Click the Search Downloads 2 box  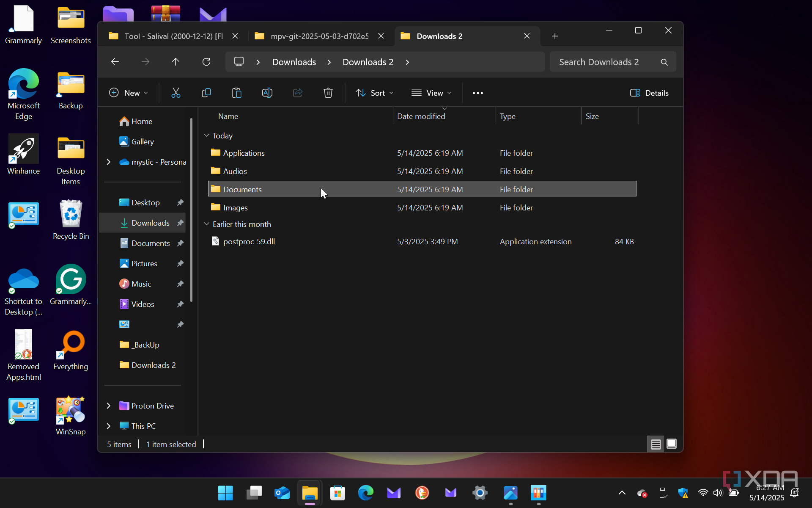point(605,62)
